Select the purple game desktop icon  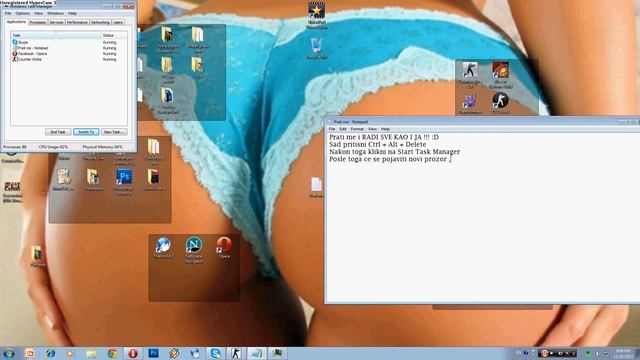coord(469,101)
